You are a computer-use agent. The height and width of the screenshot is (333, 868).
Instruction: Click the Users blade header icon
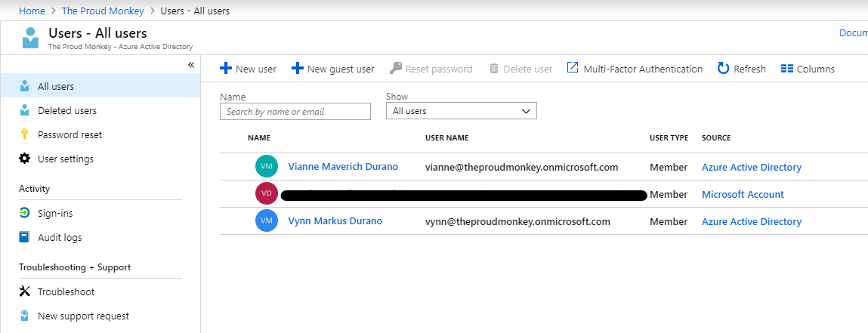pos(31,38)
